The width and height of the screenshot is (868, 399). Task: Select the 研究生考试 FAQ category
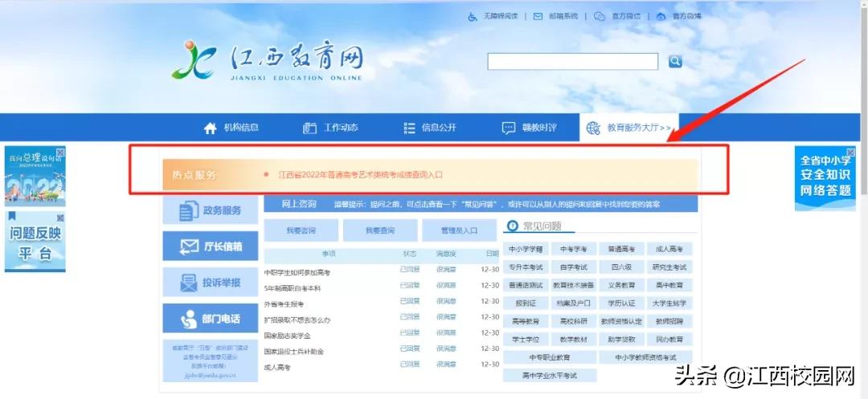point(669,267)
